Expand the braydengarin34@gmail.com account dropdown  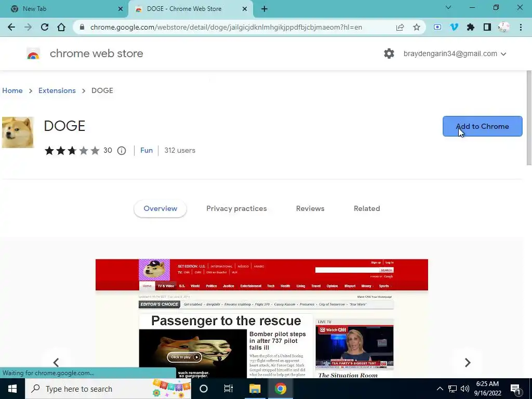click(455, 54)
